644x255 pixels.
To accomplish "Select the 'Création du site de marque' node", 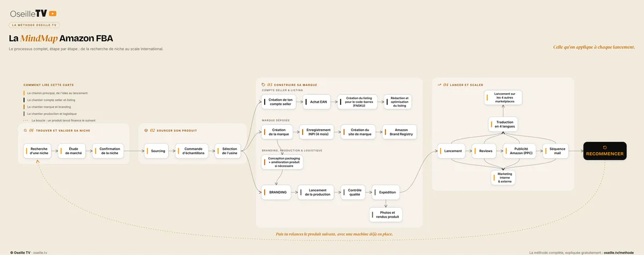I will 357,132.
